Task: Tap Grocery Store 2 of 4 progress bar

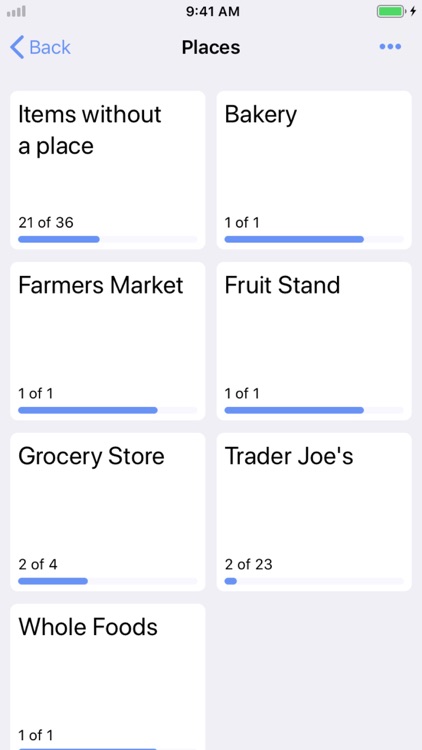Action: click(x=108, y=581)
